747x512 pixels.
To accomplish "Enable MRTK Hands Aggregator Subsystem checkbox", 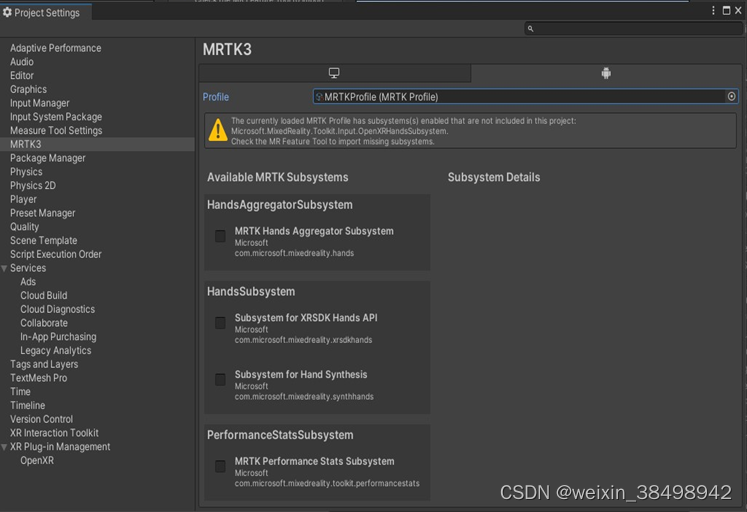I will coord(220,236).
